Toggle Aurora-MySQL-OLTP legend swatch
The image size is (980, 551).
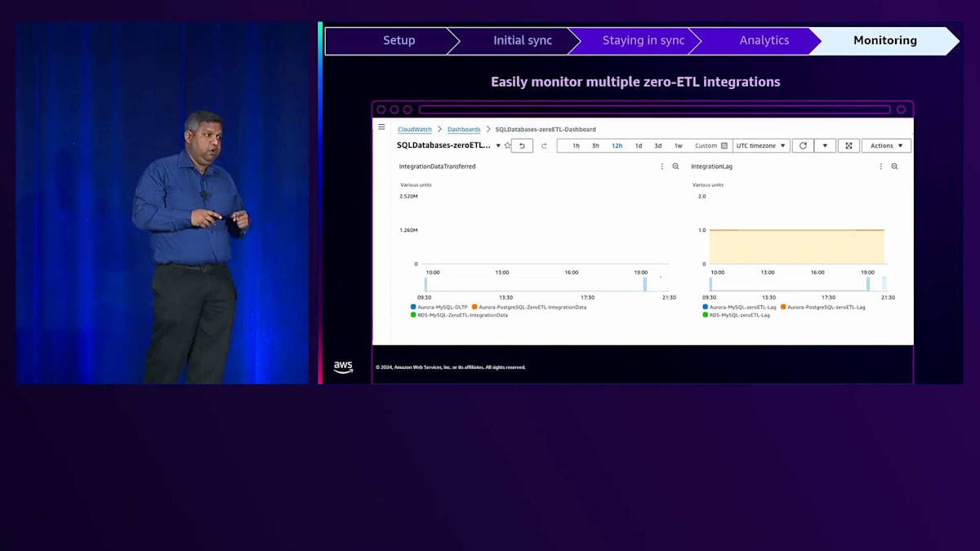pos(413,307)
